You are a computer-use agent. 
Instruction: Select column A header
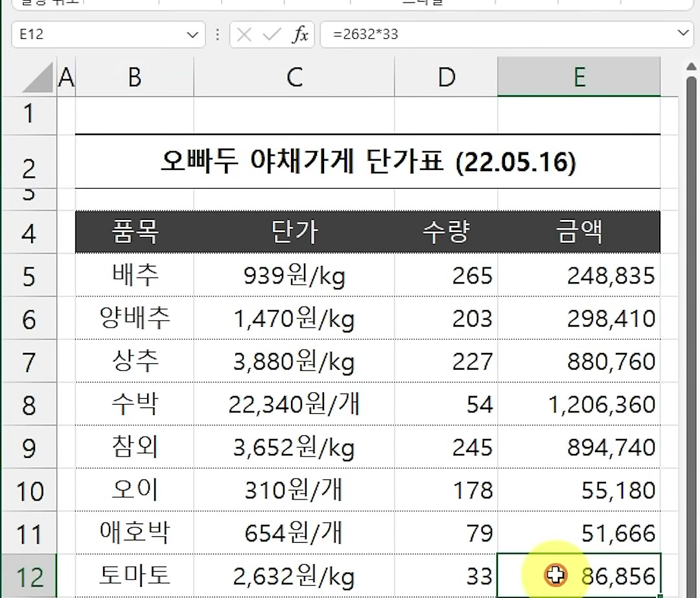tap(66, 77)
